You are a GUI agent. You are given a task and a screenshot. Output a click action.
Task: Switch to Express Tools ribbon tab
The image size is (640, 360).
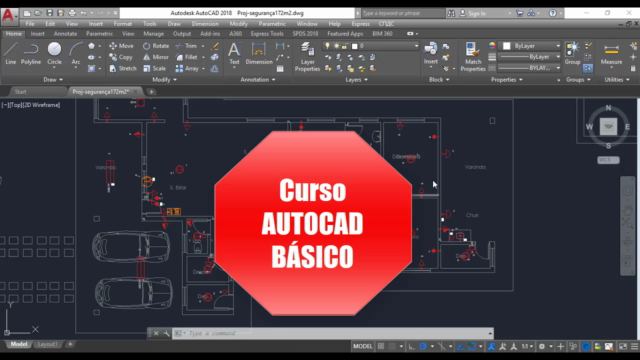coord(267,34)
